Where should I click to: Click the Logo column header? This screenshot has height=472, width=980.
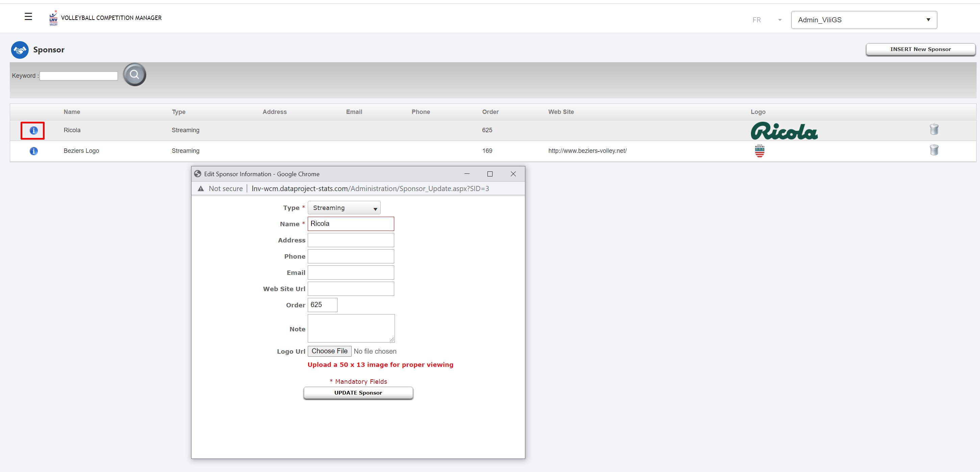coord(758,112)
